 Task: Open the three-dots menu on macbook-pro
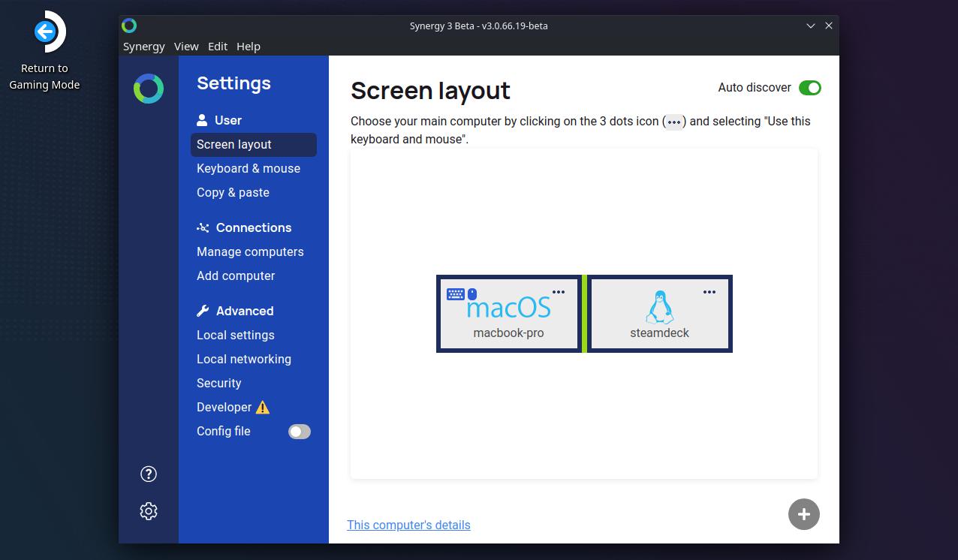[559, 292]
